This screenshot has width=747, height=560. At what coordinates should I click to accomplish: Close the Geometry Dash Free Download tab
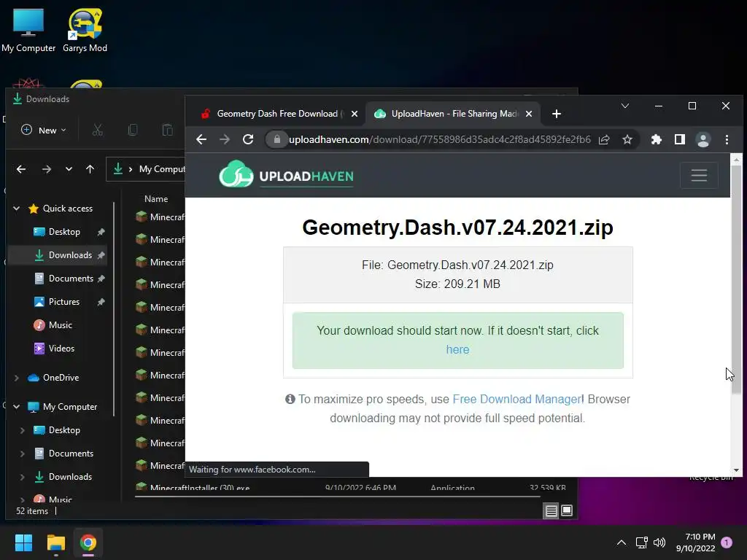coord(355,114)
